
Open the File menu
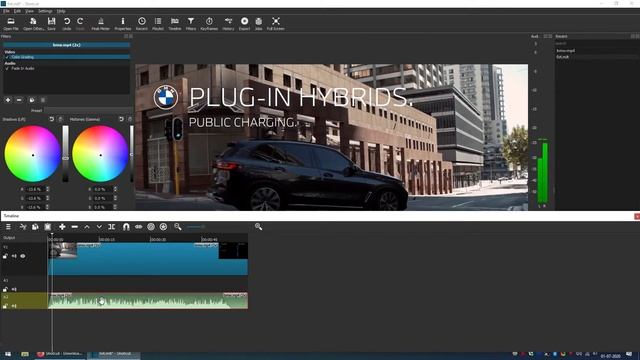pos(7,11)
